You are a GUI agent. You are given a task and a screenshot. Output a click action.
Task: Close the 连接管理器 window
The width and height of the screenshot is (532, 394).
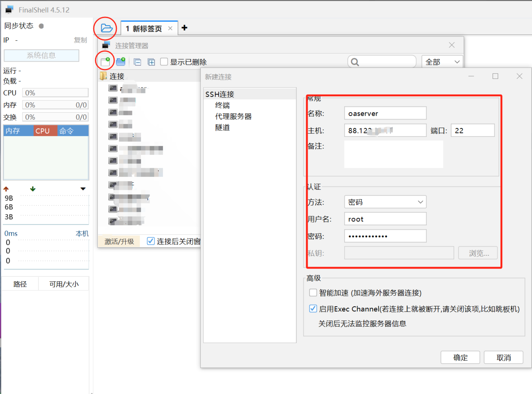(452, 45)
